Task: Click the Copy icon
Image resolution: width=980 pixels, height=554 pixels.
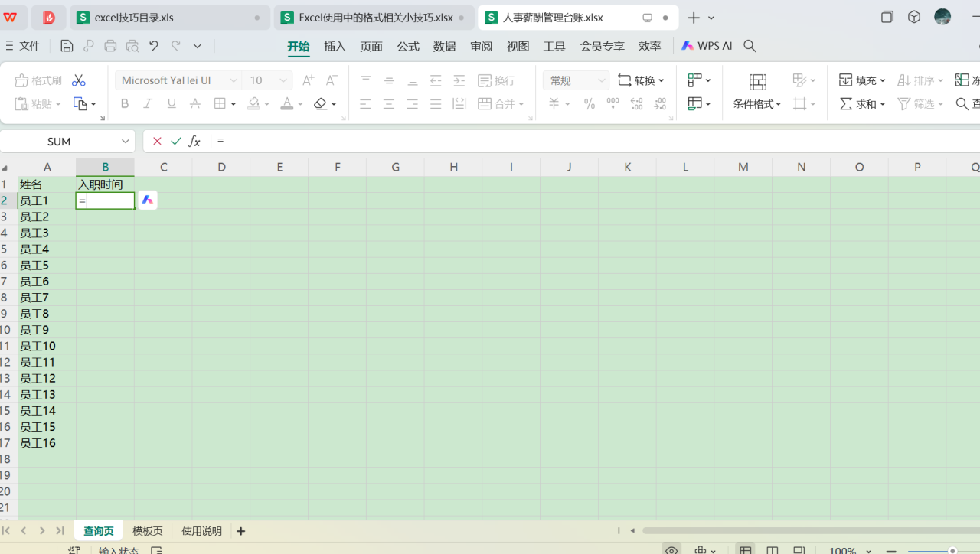Action: coord(80,103)
